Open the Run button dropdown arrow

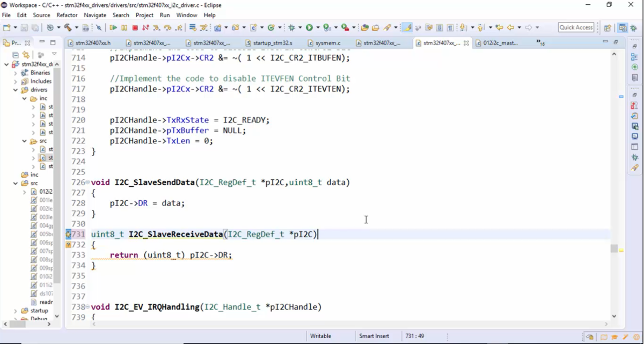click(318, 27)
